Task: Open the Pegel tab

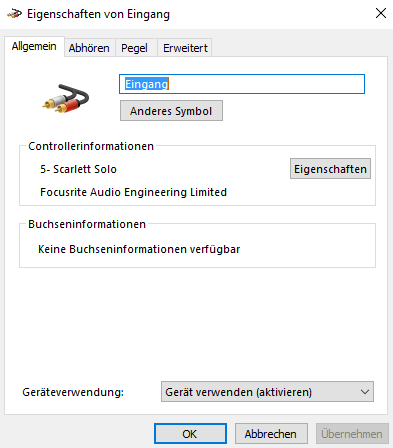Action: click(x=134, y=48)
